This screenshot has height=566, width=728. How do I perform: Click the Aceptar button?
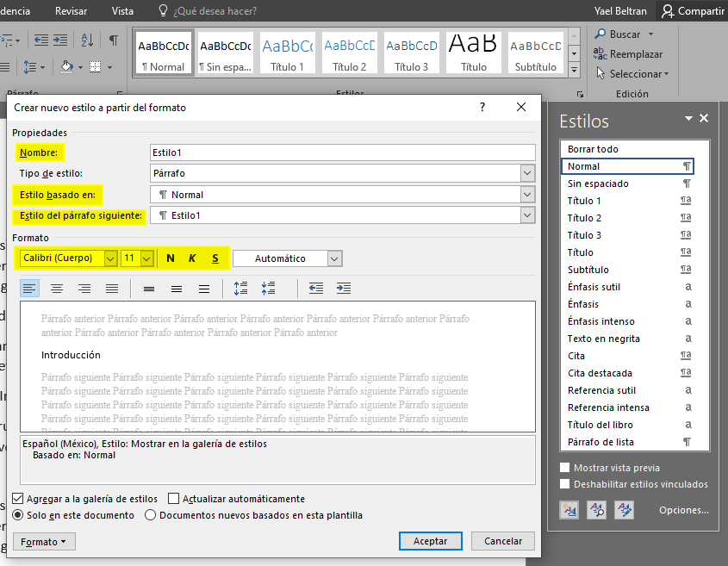[431, 541]
